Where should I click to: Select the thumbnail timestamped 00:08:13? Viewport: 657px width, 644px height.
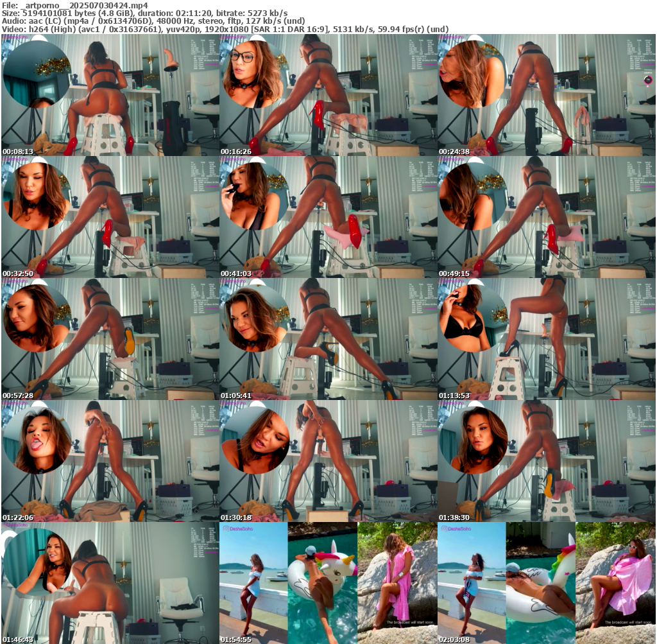pos(110,95)
